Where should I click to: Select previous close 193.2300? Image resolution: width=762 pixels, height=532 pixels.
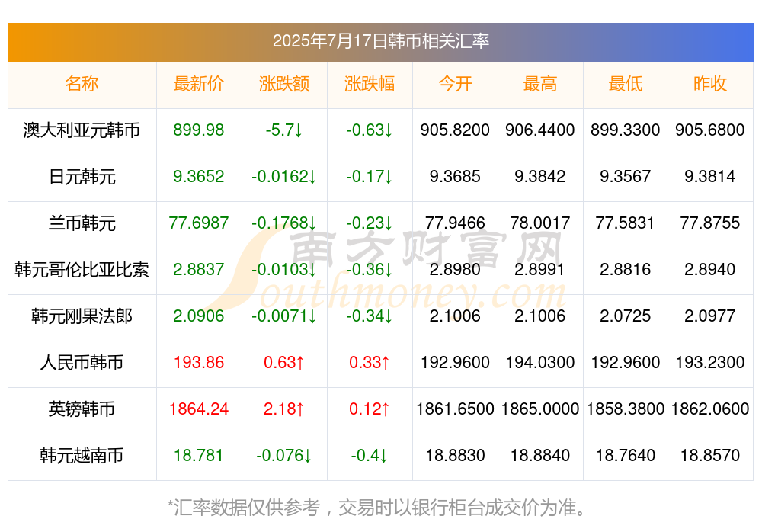[710, 363]
